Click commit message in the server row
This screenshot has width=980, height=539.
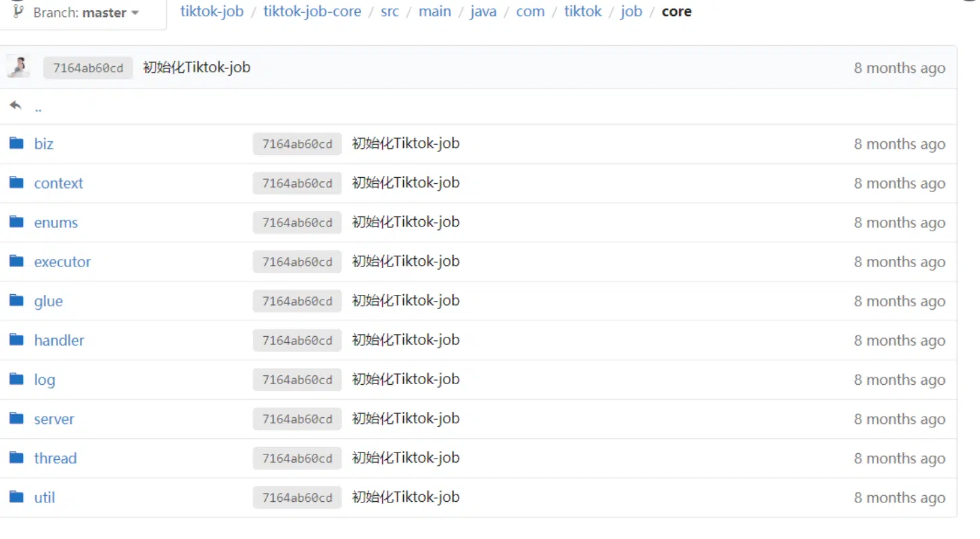pos(406,417)
